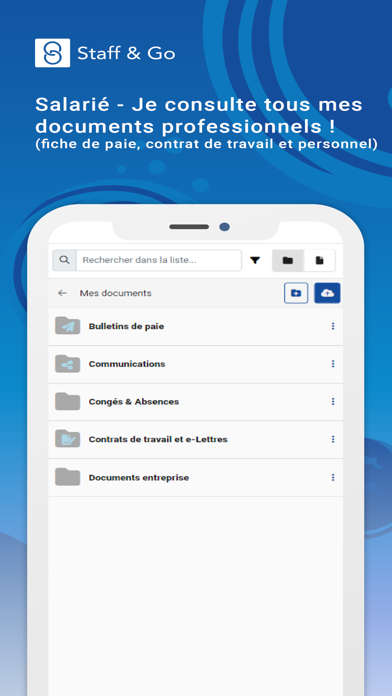This screenshot has width=392, height=696.
Task: Switch to file view toggle
Action: pyautogui.click(x=320, y=261)
